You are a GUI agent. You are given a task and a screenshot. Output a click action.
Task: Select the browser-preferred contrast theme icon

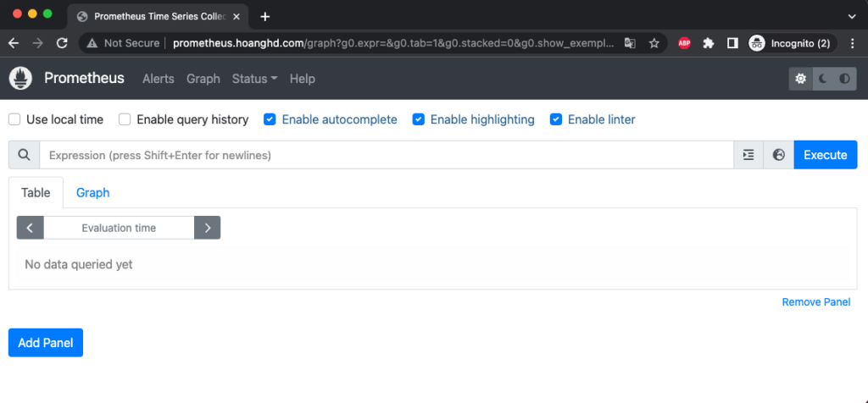(x=845, y=79)
